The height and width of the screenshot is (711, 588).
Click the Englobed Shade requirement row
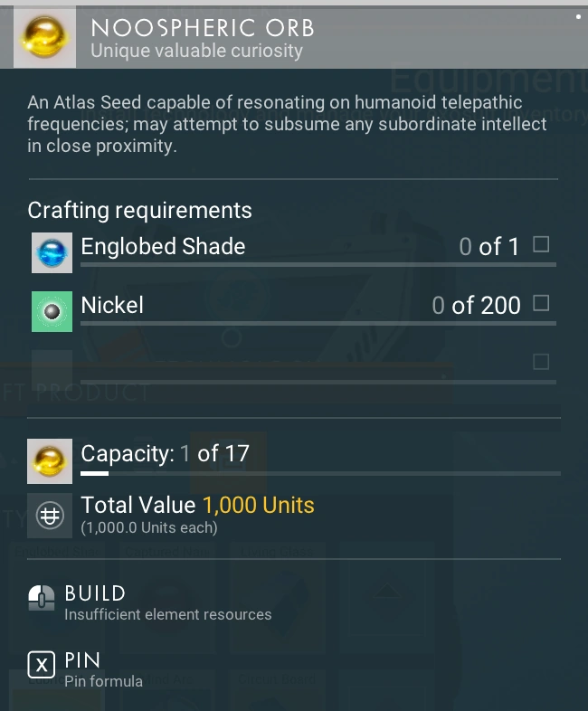(x=271, y=247)
